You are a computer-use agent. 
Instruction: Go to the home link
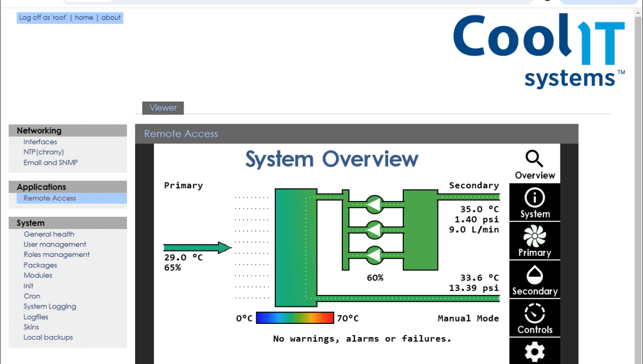pyautogui.click(x=84, y=18)
